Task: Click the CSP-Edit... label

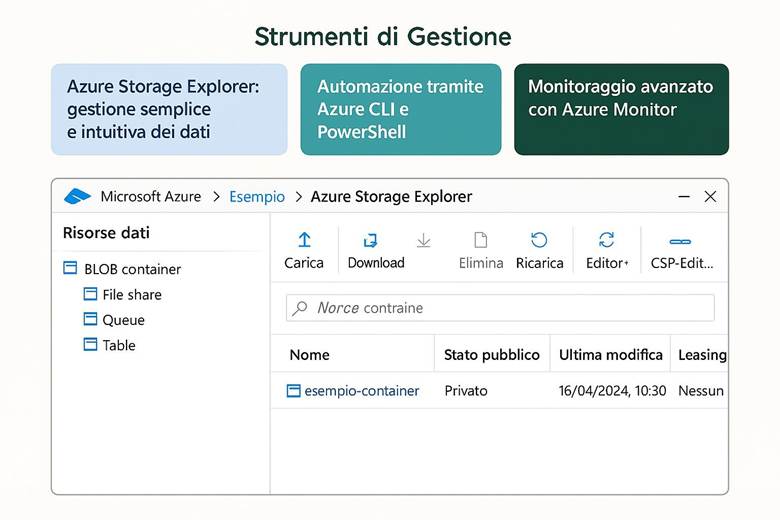Action: point(682,263)
